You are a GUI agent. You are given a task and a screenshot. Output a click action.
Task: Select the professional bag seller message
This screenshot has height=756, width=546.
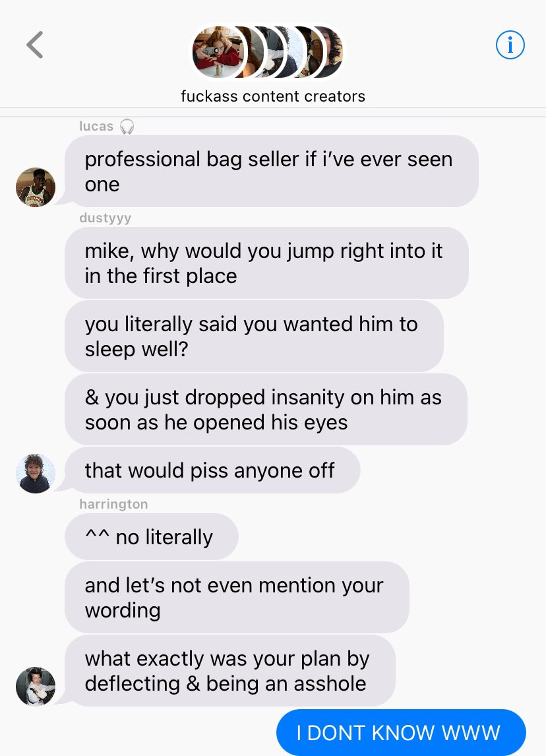(x=272, y=171)
